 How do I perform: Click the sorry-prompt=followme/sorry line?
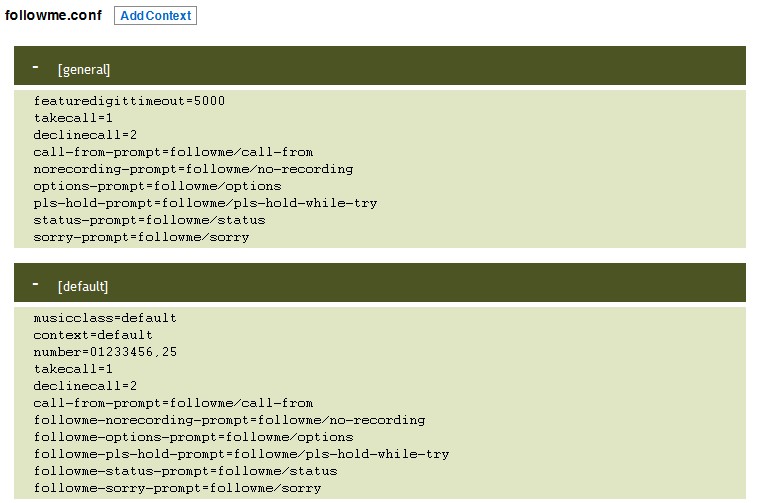(141, 237)
